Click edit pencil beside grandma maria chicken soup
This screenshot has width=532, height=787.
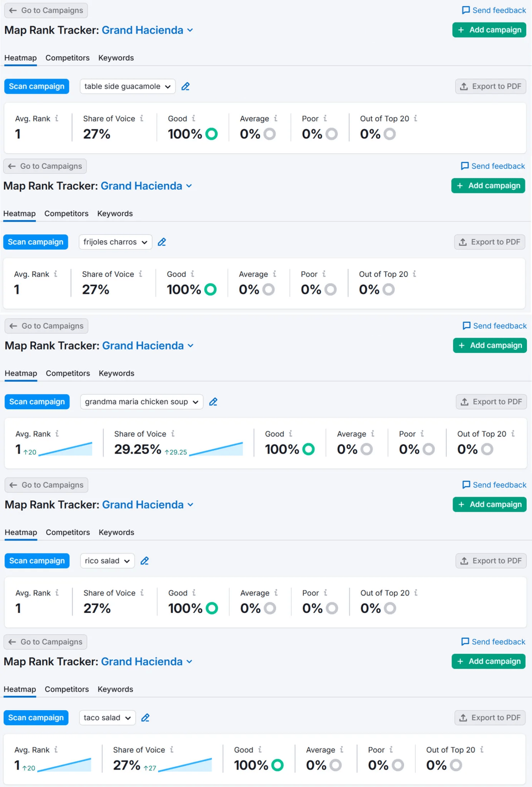[213, 402]
